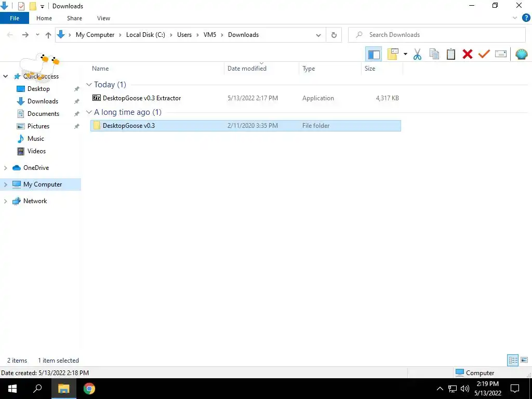Expand the OneDrive tree node

(5, 168)
